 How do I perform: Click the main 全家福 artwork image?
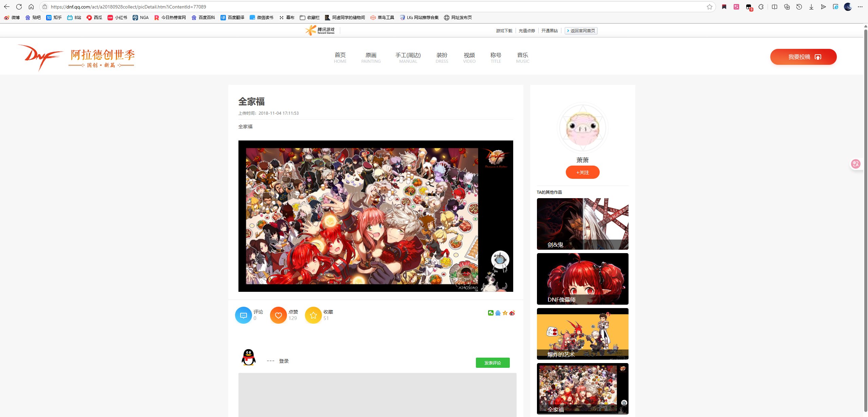tap(376, 216)
